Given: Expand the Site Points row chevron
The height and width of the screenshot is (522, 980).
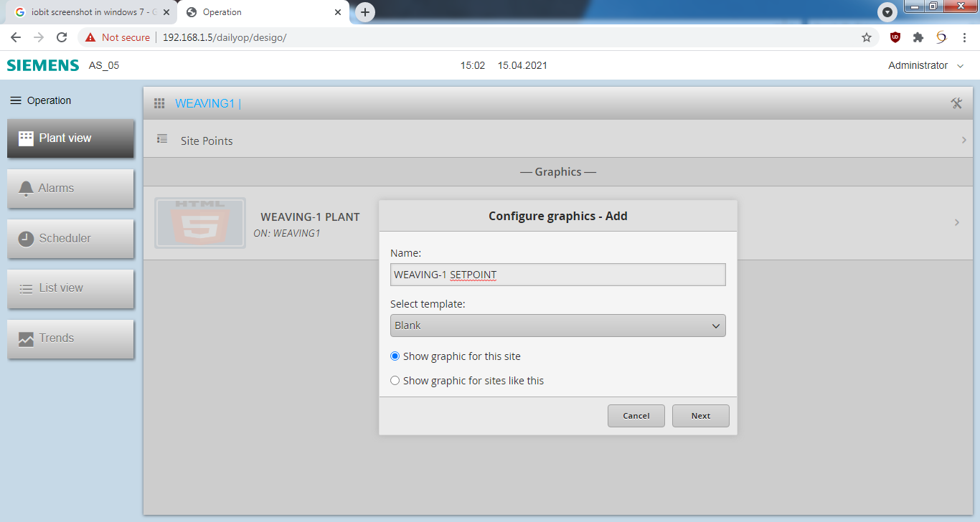Looking at the screenshot, I should pyautogui.click(x=963, y=141).
